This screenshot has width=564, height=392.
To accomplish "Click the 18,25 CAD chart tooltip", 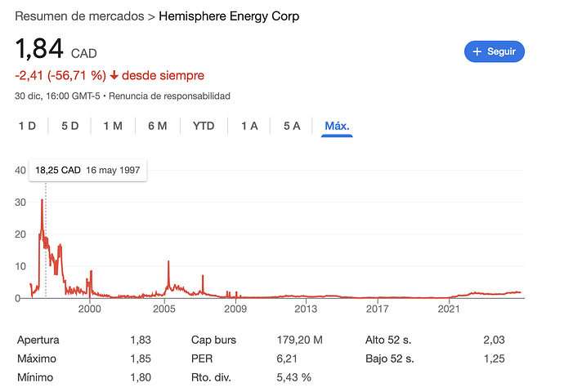I will 87,170.
